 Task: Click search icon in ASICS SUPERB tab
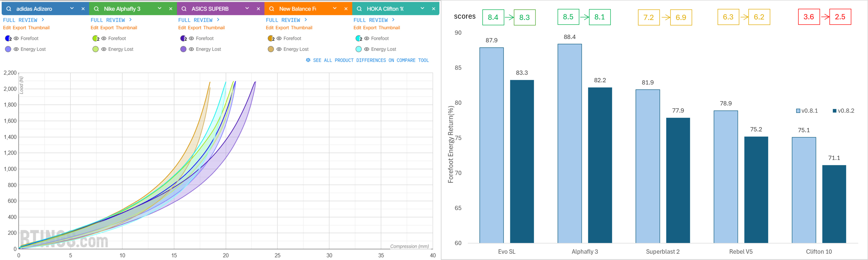click(184, 9)
